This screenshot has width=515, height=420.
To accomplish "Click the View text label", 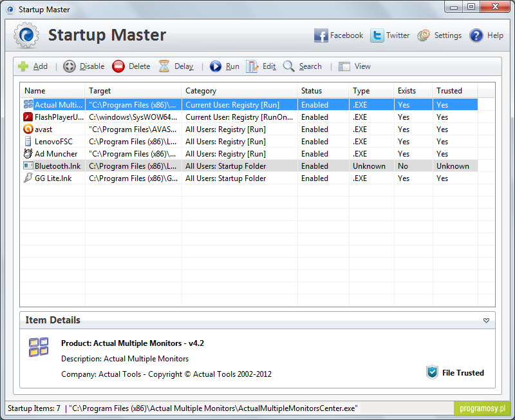I will click(362, 66).
